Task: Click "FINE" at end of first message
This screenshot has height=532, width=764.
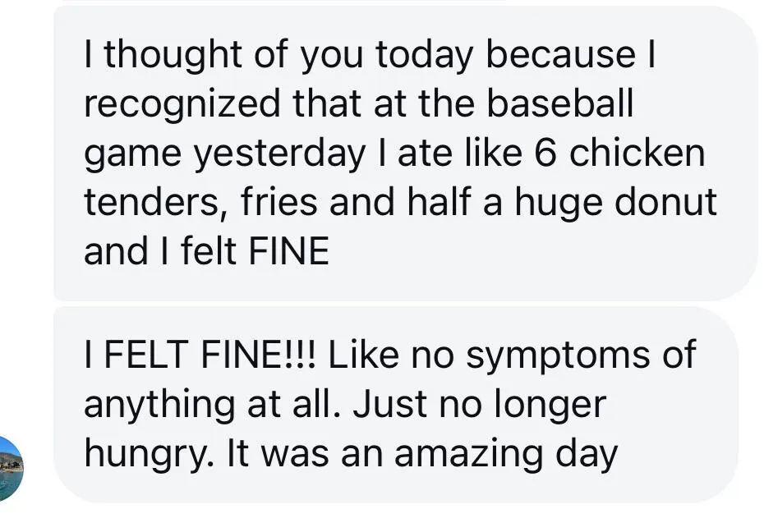Action: pos(289,251)
